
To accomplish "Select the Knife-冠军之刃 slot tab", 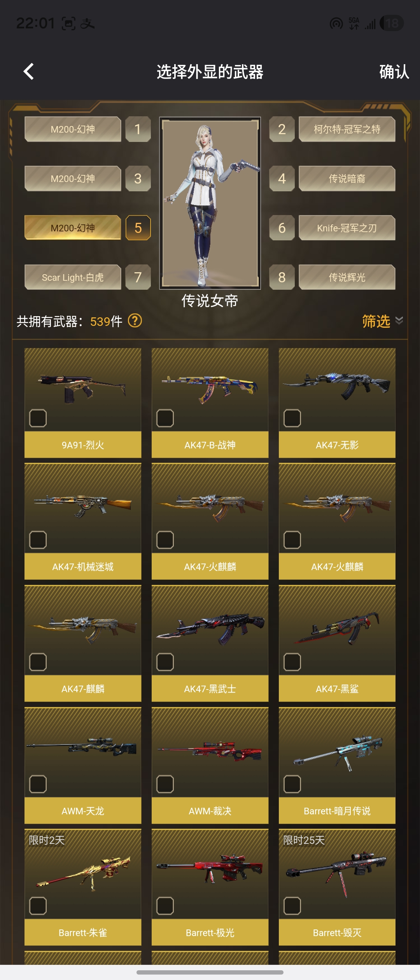I will point(347,228).
